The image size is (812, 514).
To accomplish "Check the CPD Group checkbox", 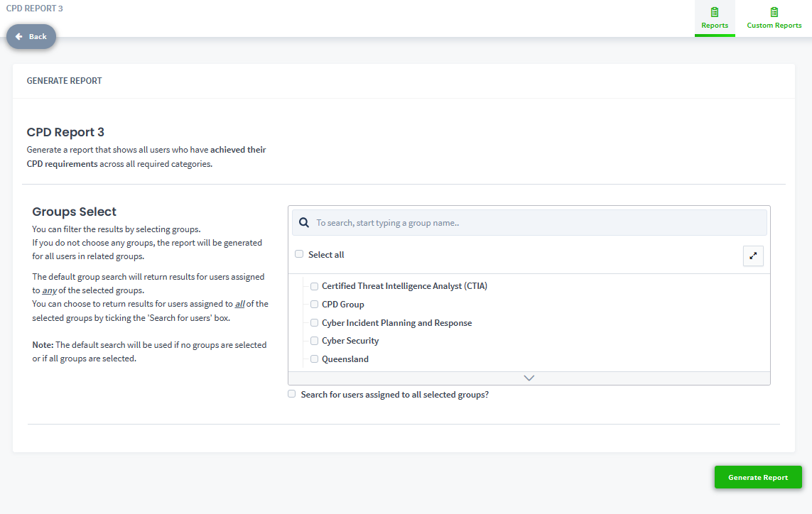I will click(x=314, y=305).
